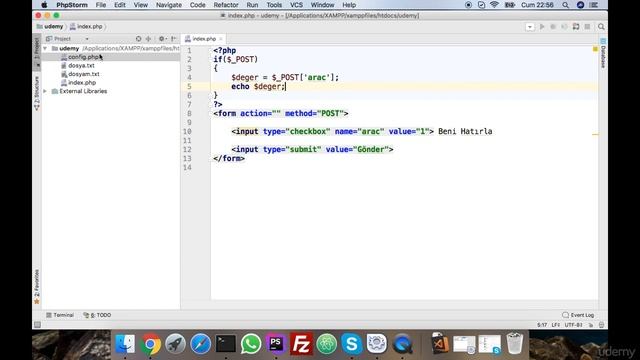Viewport: 640px width, 360px height.
Task: Click the Debug bug icon in the toolbar
Action: tap(553, 27)
